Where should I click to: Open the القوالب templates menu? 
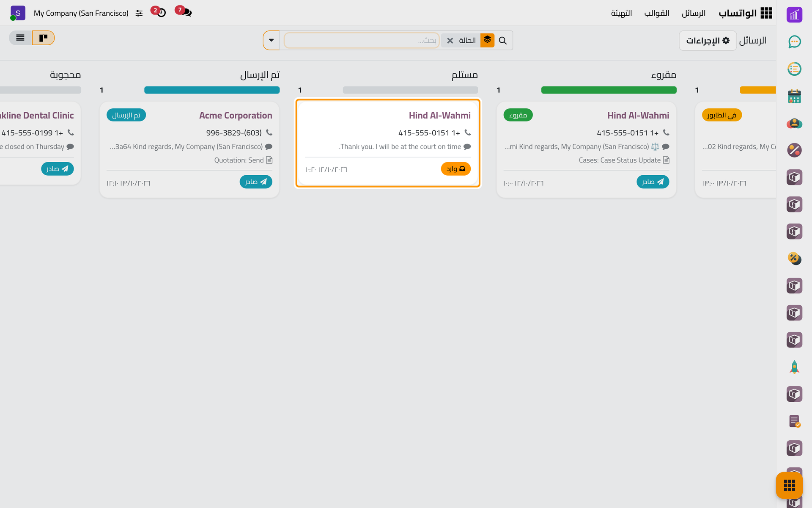[x=656, y=13]
